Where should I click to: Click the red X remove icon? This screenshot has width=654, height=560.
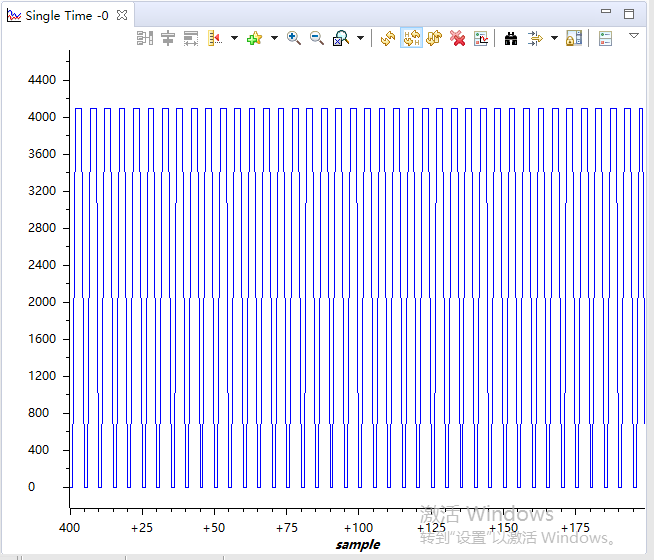click(458, 38)
